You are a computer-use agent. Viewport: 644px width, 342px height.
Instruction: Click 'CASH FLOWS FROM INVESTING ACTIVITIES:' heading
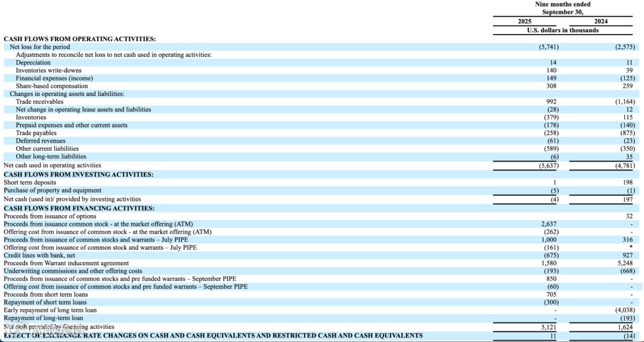tap(79, 175)
